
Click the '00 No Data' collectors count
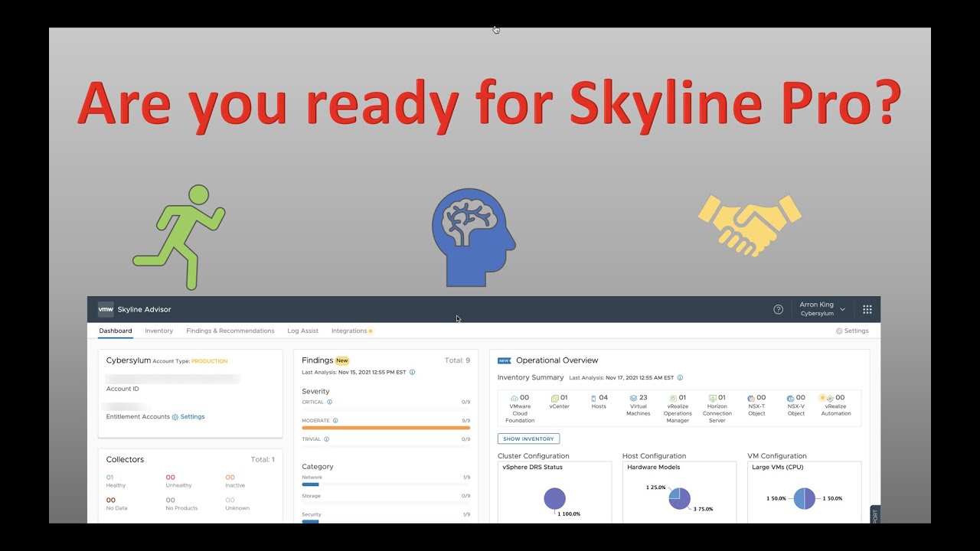pyautogui.click(x=116, y=504)
